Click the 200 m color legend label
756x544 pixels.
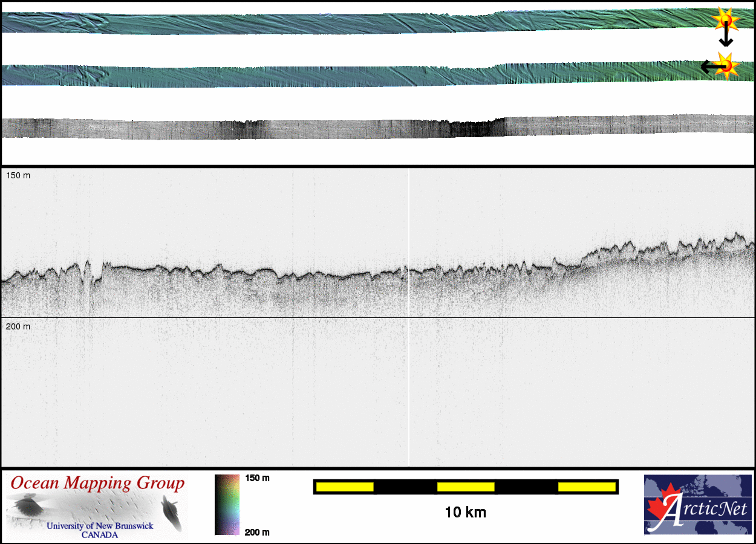click(x=257, y=532)
